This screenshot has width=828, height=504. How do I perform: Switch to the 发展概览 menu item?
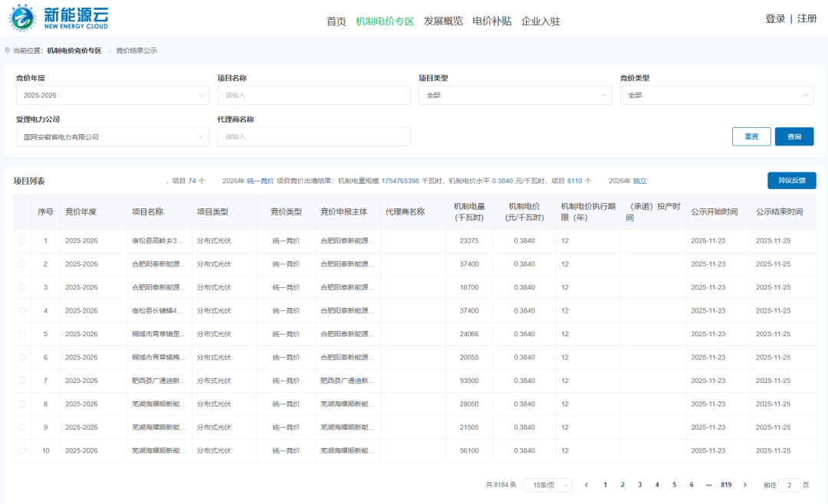tap(443, 21)
